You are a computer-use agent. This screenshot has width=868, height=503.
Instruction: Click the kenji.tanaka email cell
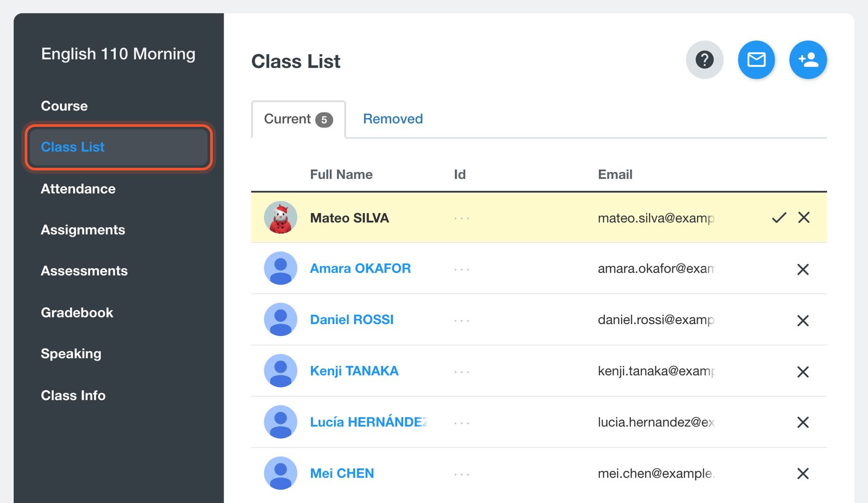(656, 371)
